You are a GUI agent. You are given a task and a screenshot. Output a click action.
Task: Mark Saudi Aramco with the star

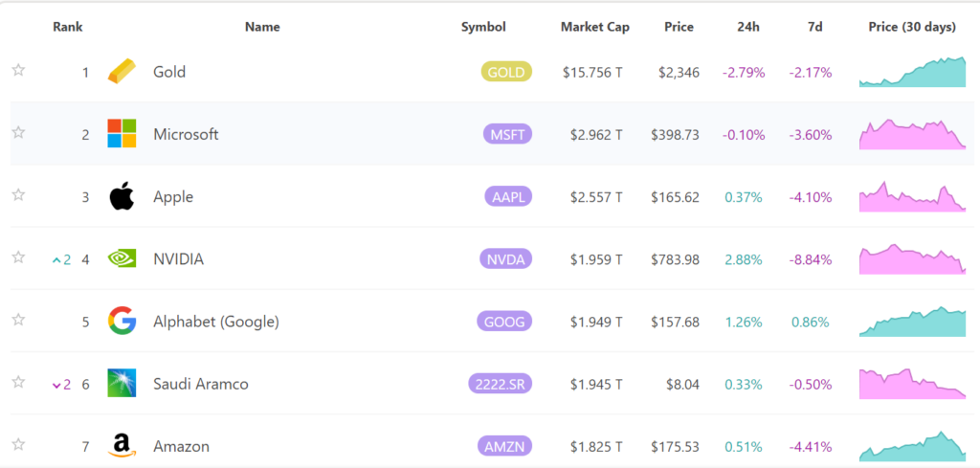[x=19, y=382]
